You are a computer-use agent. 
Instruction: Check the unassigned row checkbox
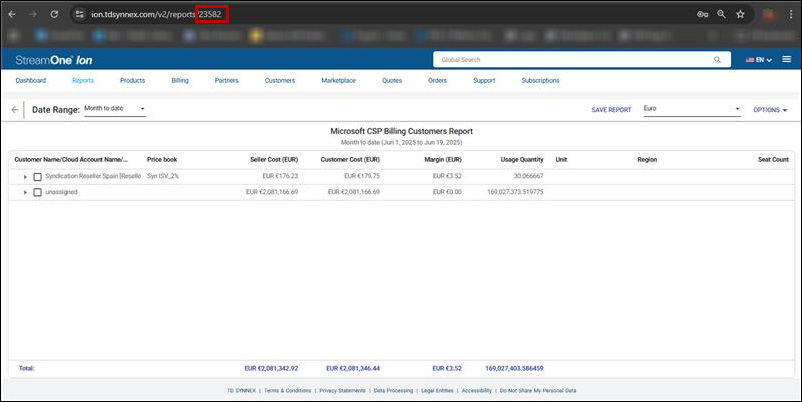(37, 192)
